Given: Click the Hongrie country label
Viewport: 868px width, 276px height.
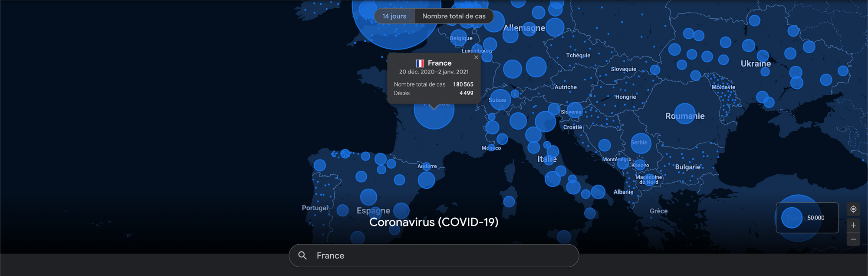Looking at the screenshot, I should (625, 97).
